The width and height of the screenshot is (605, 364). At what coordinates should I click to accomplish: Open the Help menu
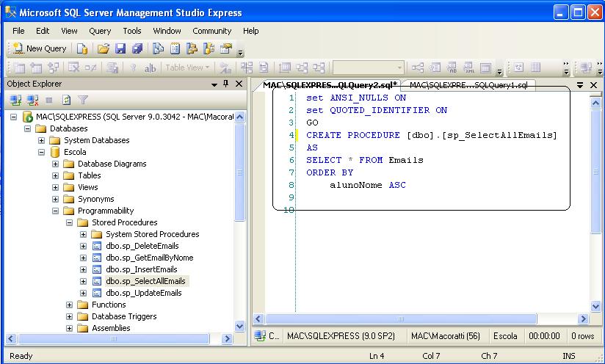[x=251, y=31]
